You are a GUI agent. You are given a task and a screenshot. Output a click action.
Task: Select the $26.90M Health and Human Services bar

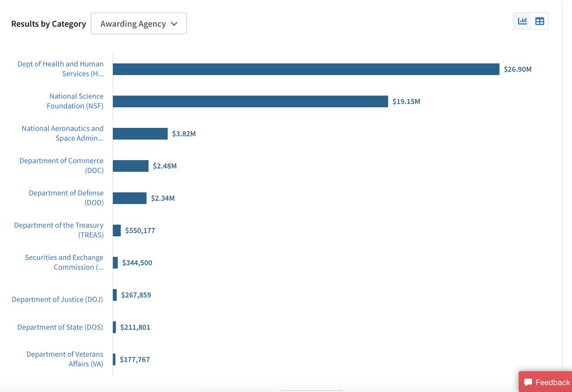click(306, 69)
